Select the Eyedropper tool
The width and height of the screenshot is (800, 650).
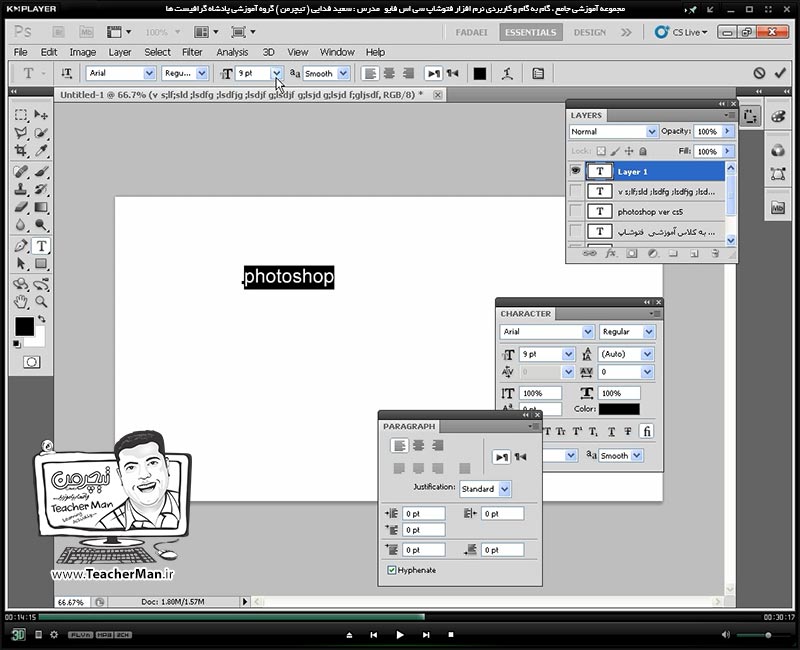(41, 151)
